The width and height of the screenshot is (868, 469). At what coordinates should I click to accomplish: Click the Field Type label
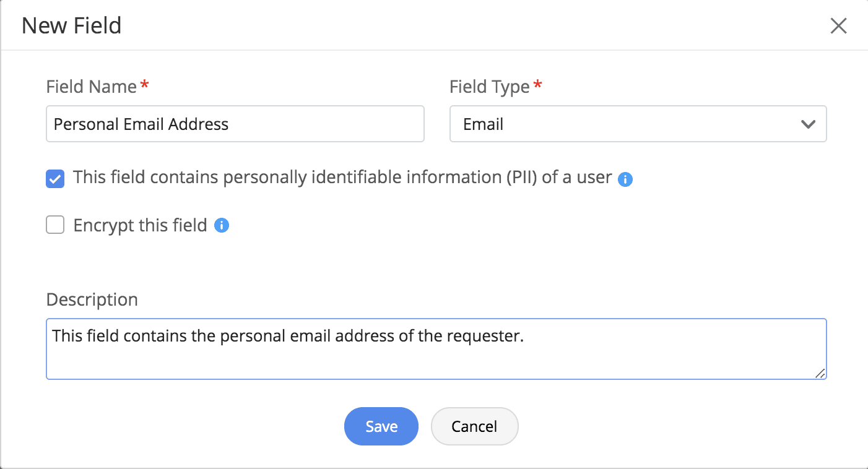(489, 87)
